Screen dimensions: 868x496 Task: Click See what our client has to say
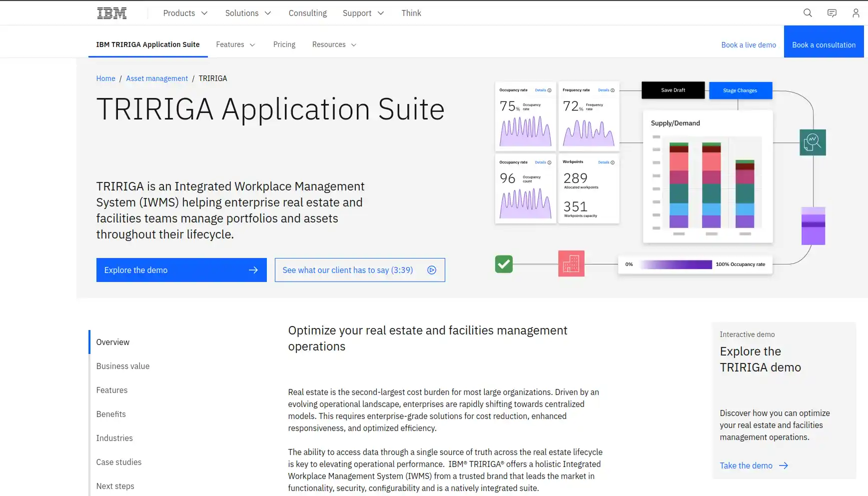pyautogui.click(x=360, y=270)
